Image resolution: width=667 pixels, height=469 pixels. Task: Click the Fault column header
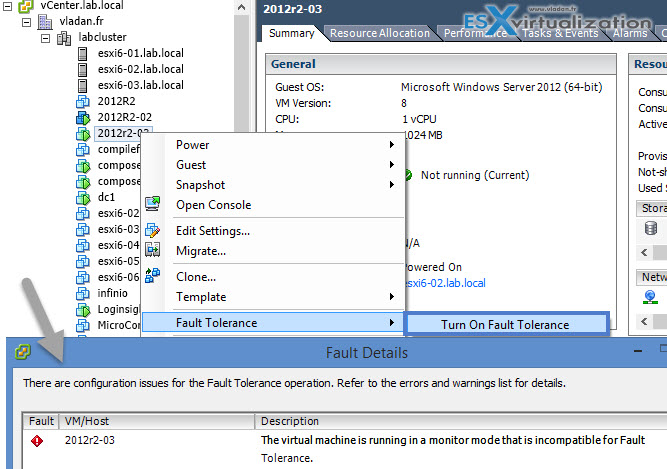41,421
